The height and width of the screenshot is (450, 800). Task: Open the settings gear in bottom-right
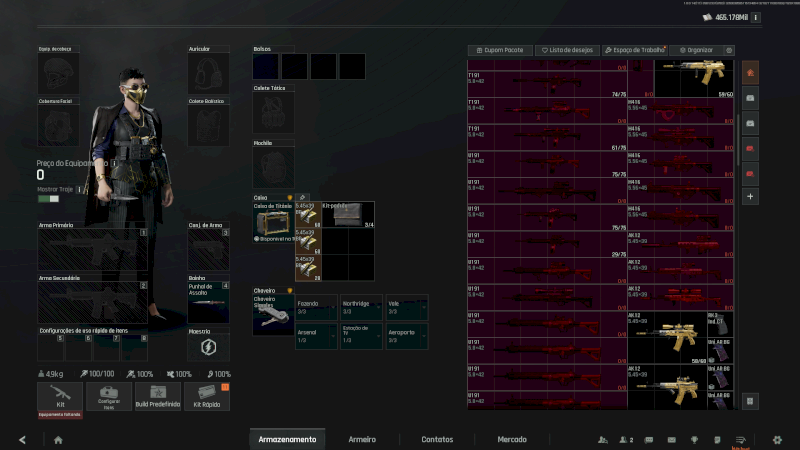(x=777, y=440)
